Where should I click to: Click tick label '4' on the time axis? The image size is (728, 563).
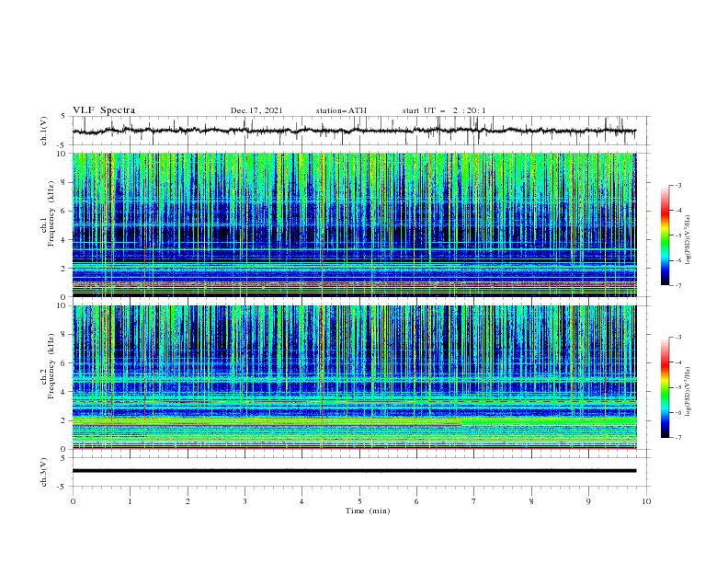[301, 501]
